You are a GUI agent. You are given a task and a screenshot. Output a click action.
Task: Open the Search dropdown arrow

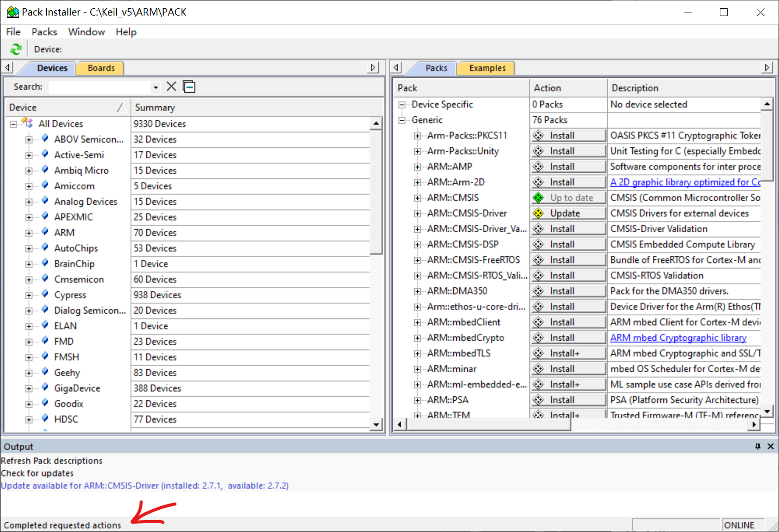pyautogui.click(x=155, y=87)
